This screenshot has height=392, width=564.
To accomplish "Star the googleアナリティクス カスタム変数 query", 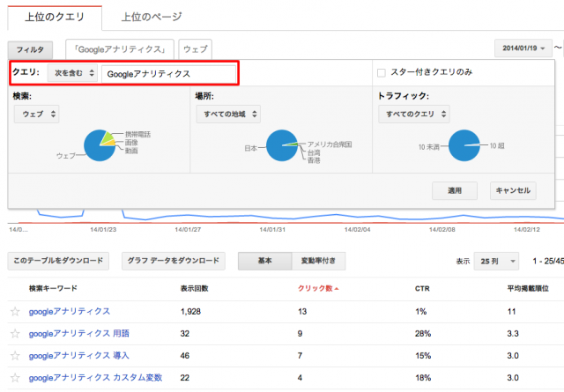I will tap(15, 378).
